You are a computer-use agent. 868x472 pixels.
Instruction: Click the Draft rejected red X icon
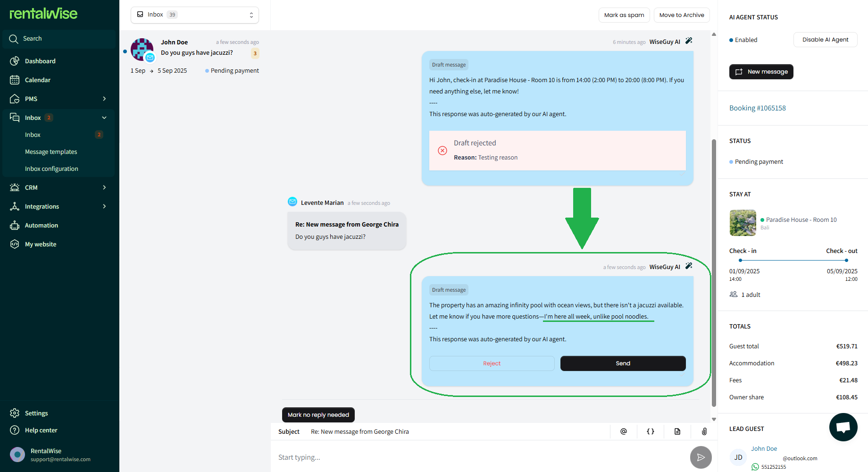click(x=442, y=151)
